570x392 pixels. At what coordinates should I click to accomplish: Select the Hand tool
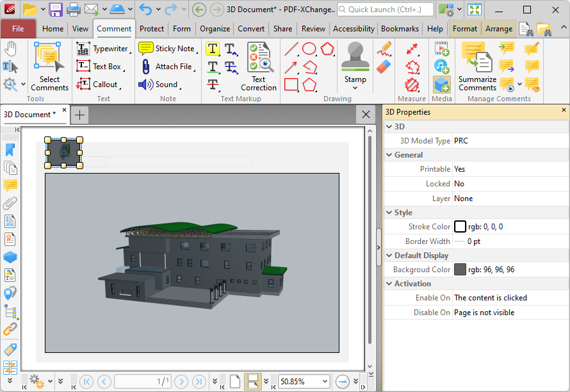(10, 49)
